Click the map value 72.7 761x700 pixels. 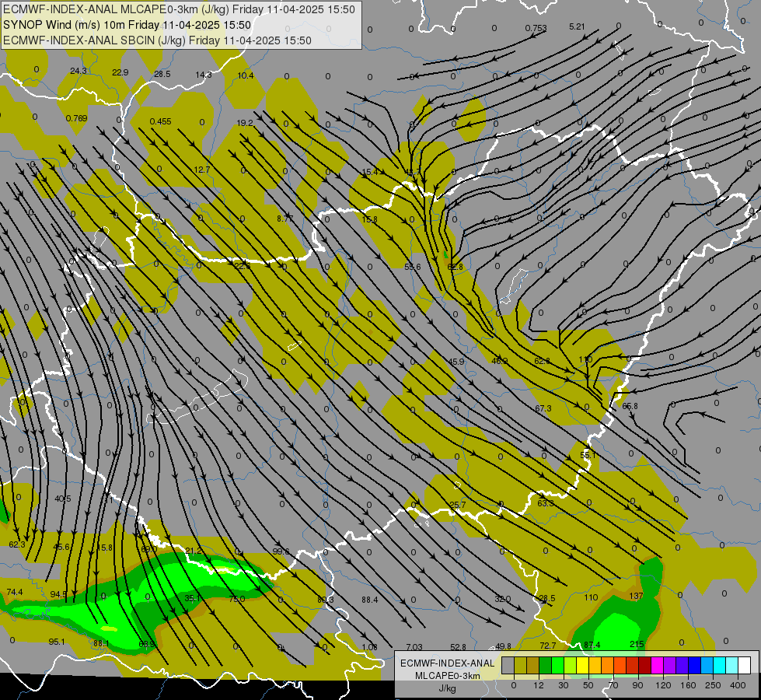548,645
